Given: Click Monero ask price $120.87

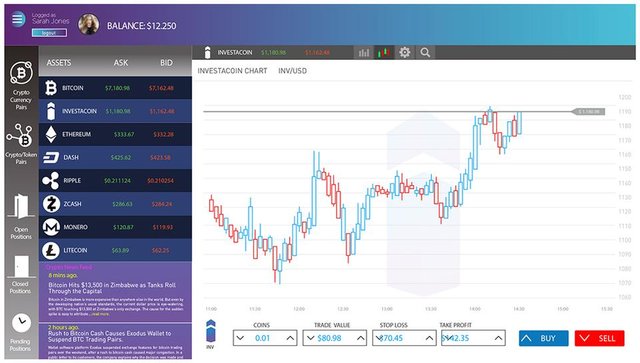Looking at the screenshot, I should (123, 227).
